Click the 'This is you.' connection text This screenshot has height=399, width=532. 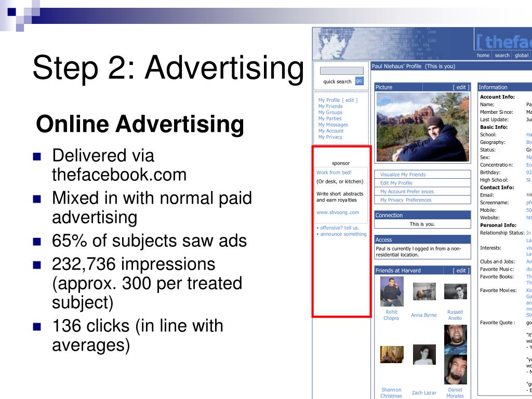(422, 224)
